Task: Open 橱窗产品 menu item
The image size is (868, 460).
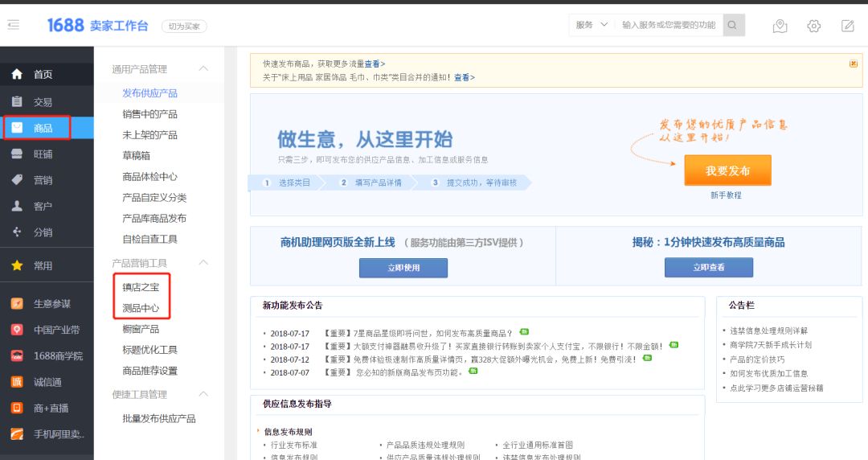Action: point(141,329)
